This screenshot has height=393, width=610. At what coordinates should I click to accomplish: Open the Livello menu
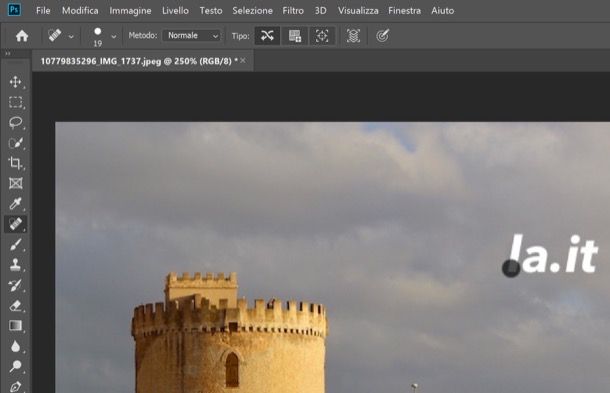tap(175, 11)
